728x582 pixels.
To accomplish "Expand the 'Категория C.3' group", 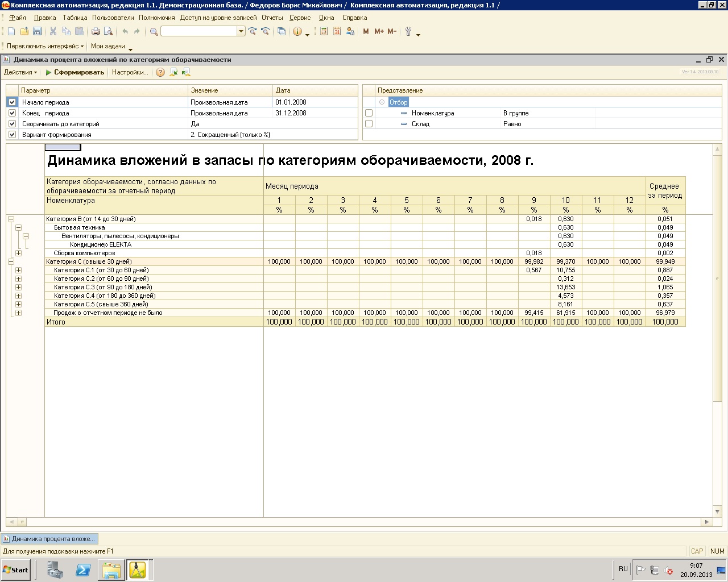I will [x=18, y=287].
